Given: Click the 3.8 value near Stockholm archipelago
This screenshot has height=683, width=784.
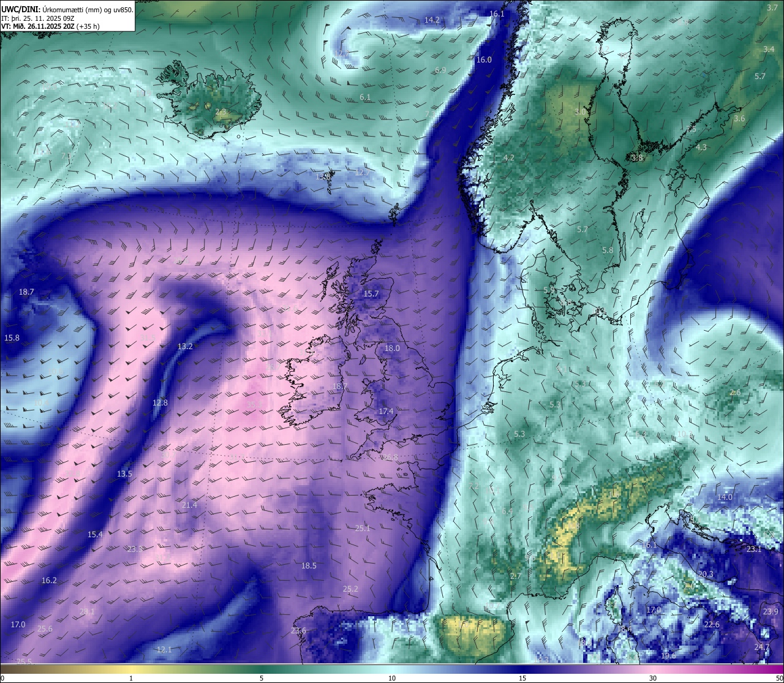Looking at the screenshot, I should pos(637,158).
